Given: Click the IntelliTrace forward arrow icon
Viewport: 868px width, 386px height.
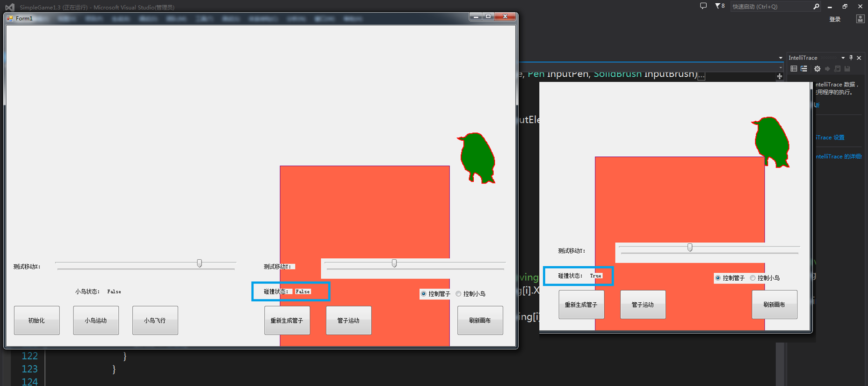Looking at the screenshot, I should pos(827,69).
